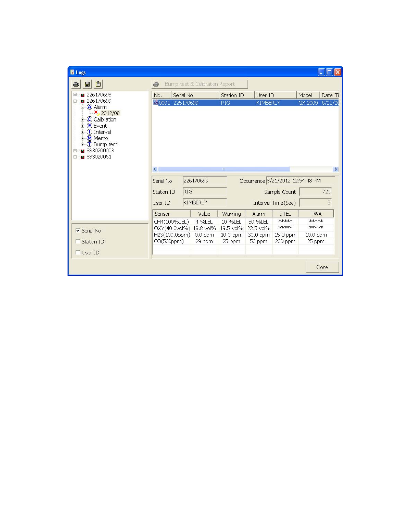Expand the 226170698 tree node
Screen dimensions: 411x532
click(75, 95)
